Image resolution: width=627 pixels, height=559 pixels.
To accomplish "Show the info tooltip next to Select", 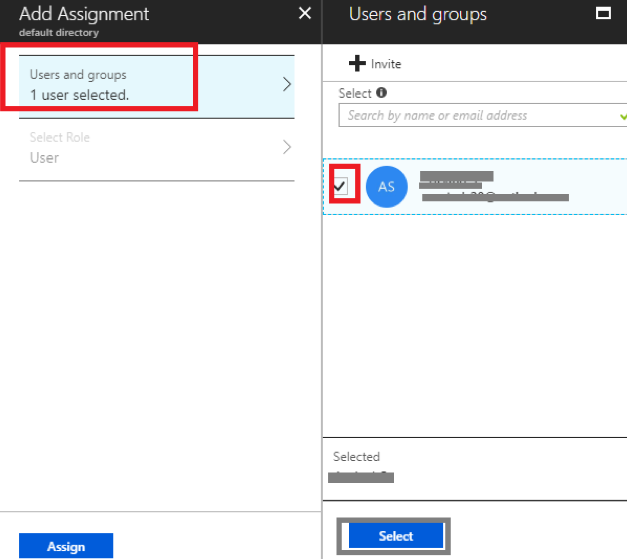I will (x=381, y=93).
